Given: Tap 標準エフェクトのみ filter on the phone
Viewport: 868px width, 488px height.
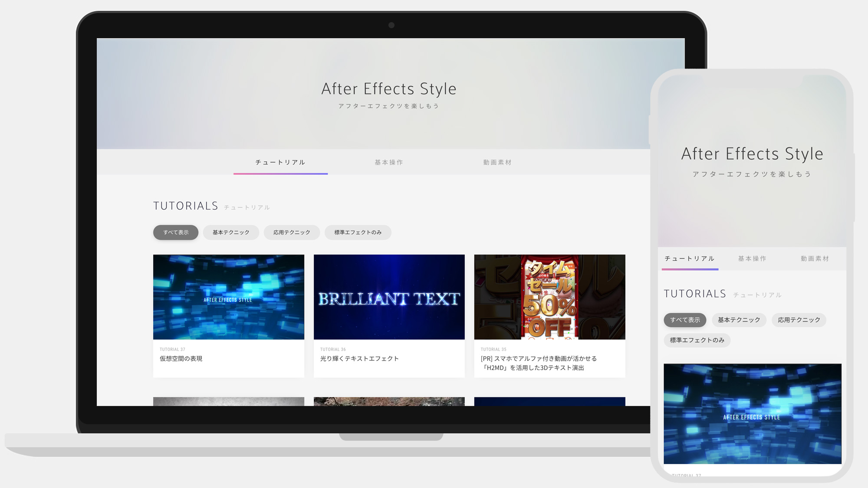Looking at the screenshot, I should [697, 340].
